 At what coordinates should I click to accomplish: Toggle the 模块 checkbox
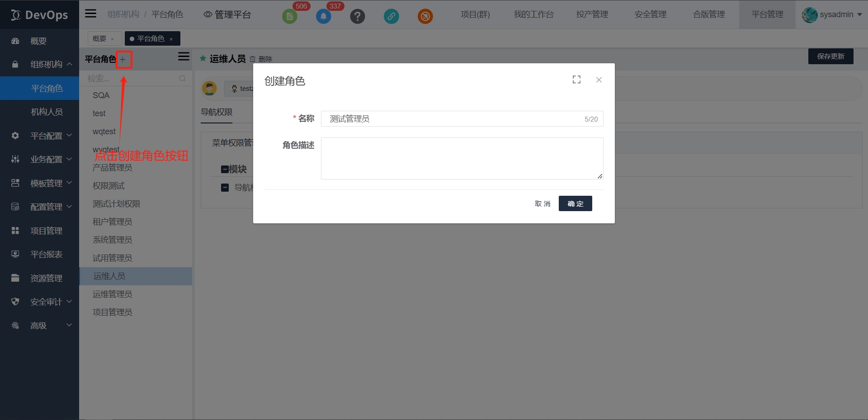[x=225, y=169]
